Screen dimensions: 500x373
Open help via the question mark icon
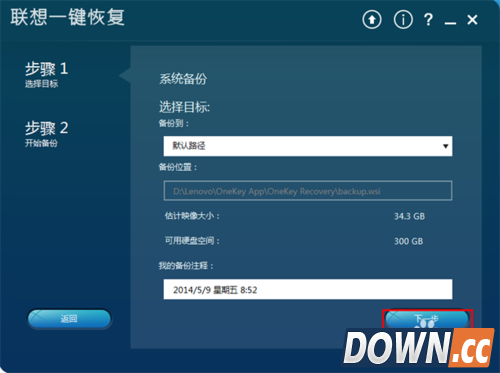[x=428, y=20]
